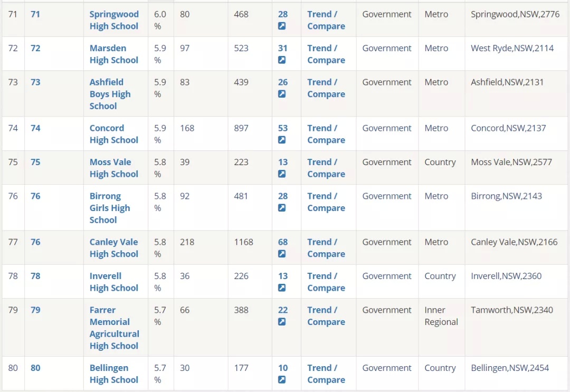Click the external-link icon under Ashfield's 26
570x392 pixels.
[x=282, y=94]
